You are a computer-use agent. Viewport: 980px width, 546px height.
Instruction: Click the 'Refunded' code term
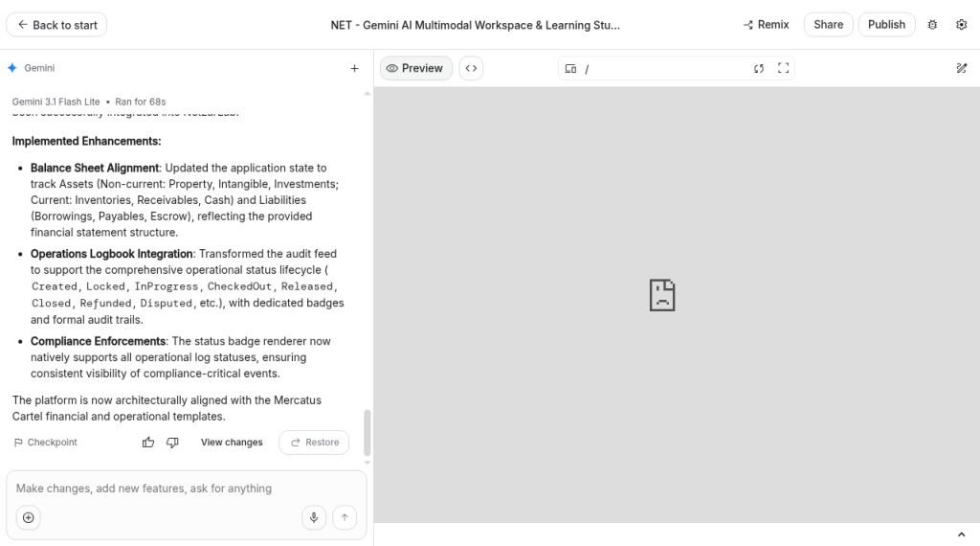105,304
